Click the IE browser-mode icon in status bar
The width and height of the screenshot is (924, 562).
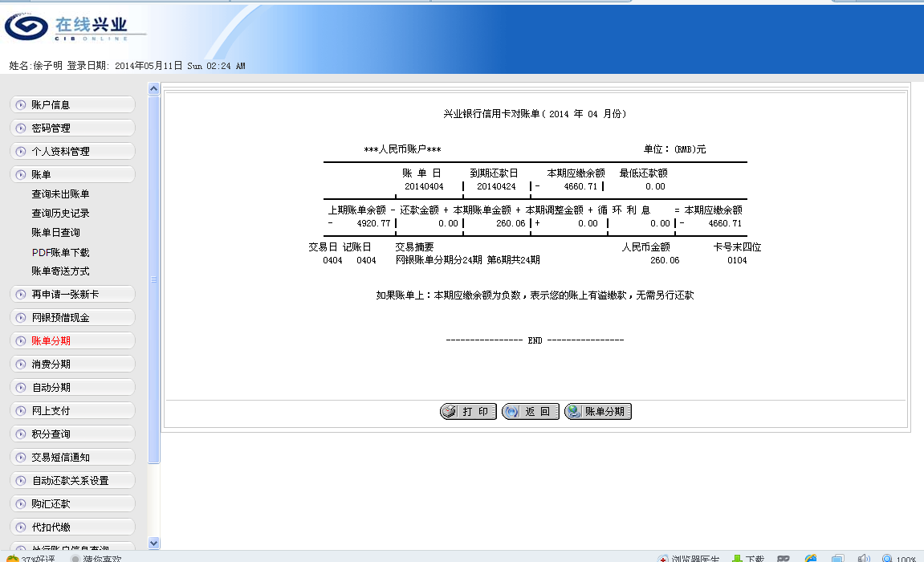(811, 559)
